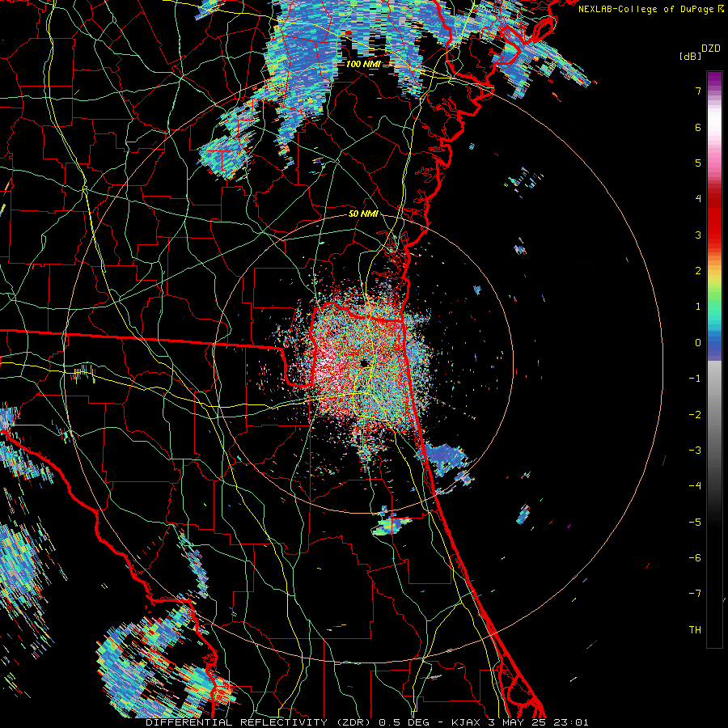Click the 3 dB legend tick label
This screenshot has height=728, width=728.
(698, 235)
